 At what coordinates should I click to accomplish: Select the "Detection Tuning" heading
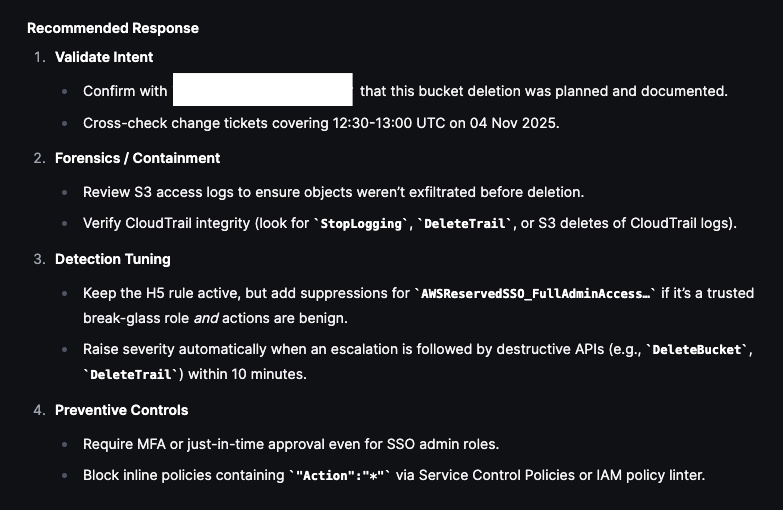(x=112, y=259)
